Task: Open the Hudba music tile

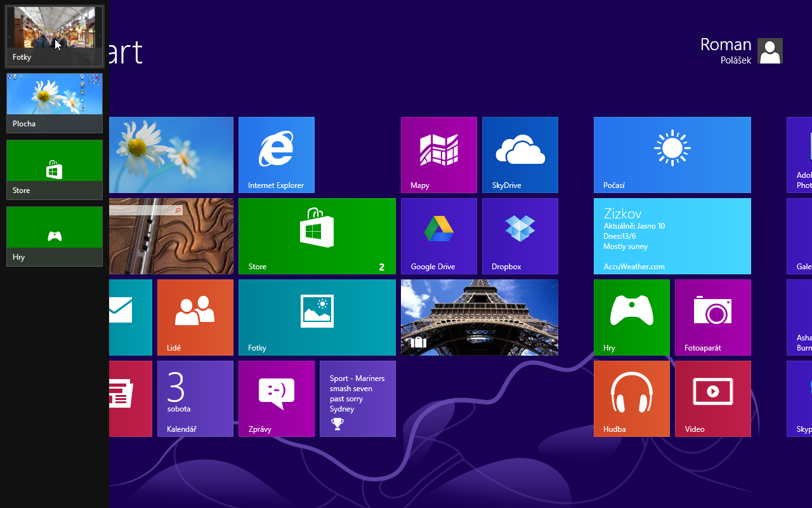Action: pos(632,399)
